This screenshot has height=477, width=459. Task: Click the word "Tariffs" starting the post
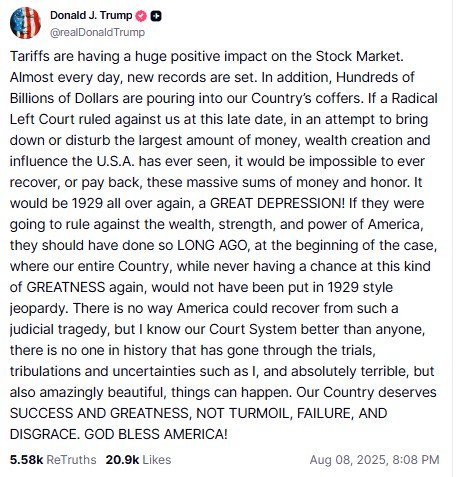point(30,56)
